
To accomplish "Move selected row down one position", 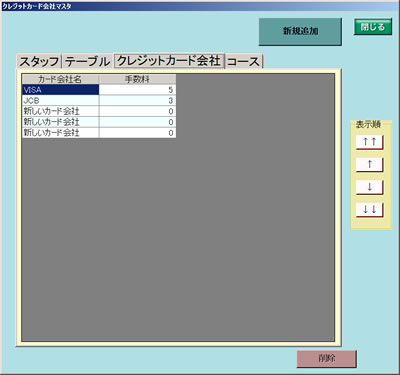I will click(x=369, y=187).
